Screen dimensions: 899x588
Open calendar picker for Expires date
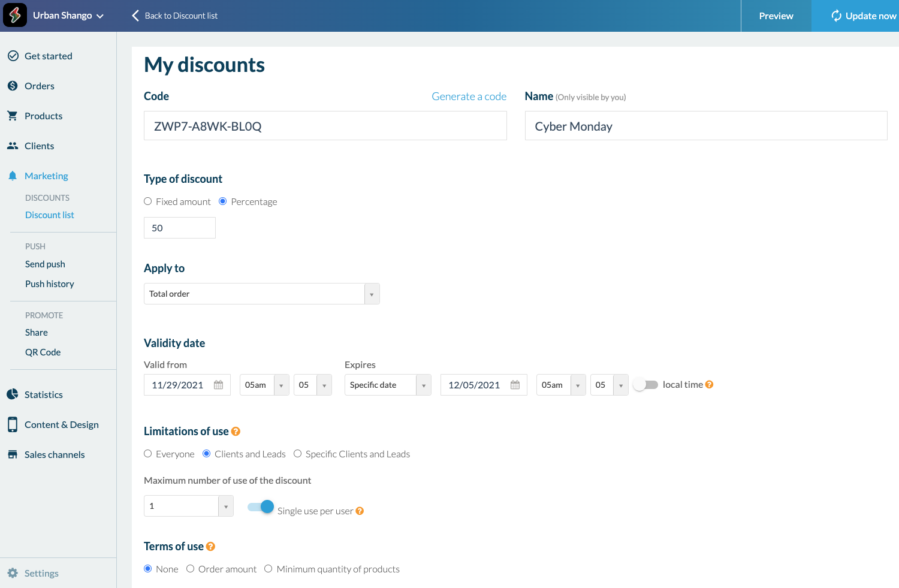[x=515, y=385]
